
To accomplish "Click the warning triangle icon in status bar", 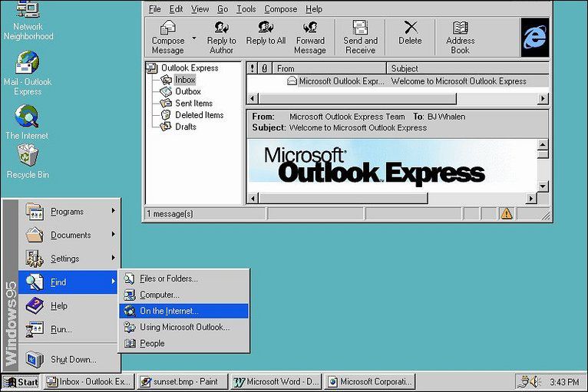I will tap(507, 213).
